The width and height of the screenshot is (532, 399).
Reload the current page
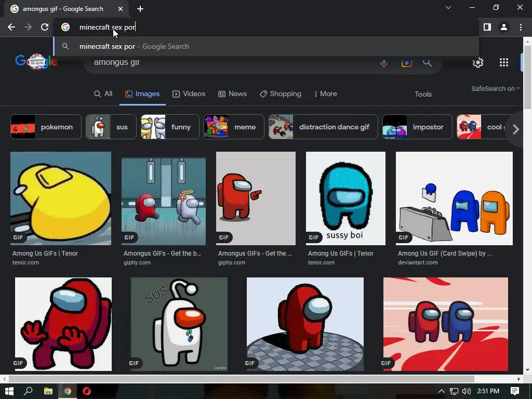coord(45,27)
